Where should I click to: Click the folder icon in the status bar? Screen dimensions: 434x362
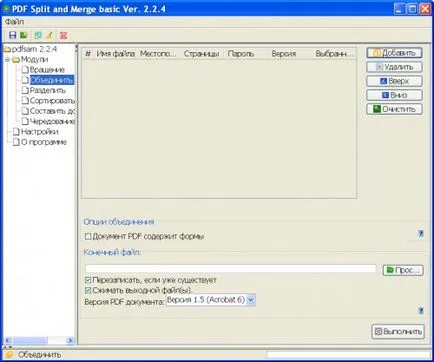pos(9,355)
